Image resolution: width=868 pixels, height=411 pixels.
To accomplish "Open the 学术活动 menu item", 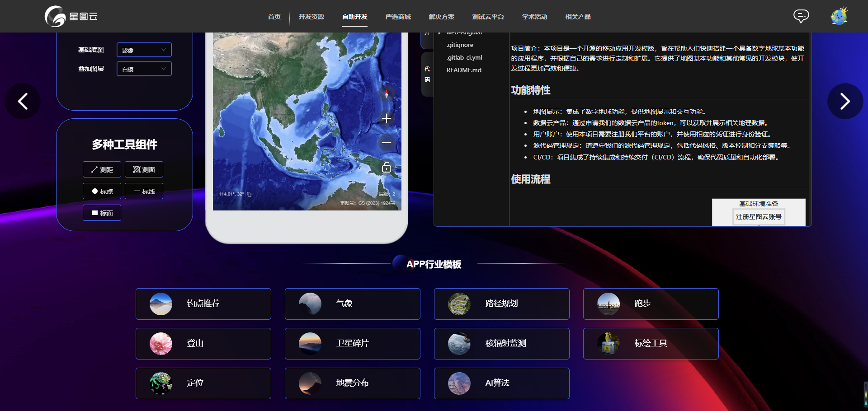I will coord(535,17).
